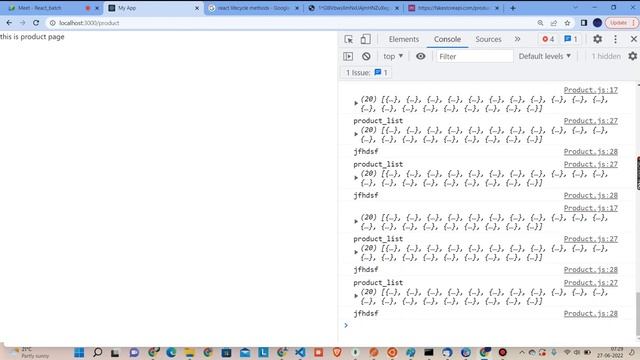Image resolution: width=640 pixels, height=360 pixels.
Task: Click the browser forward arrow
Action: [22, 23]
